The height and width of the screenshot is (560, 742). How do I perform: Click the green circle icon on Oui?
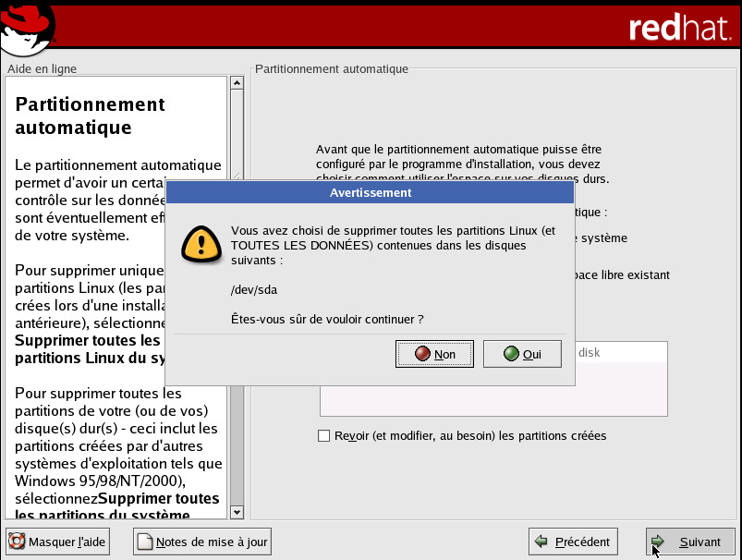point(511,354)
